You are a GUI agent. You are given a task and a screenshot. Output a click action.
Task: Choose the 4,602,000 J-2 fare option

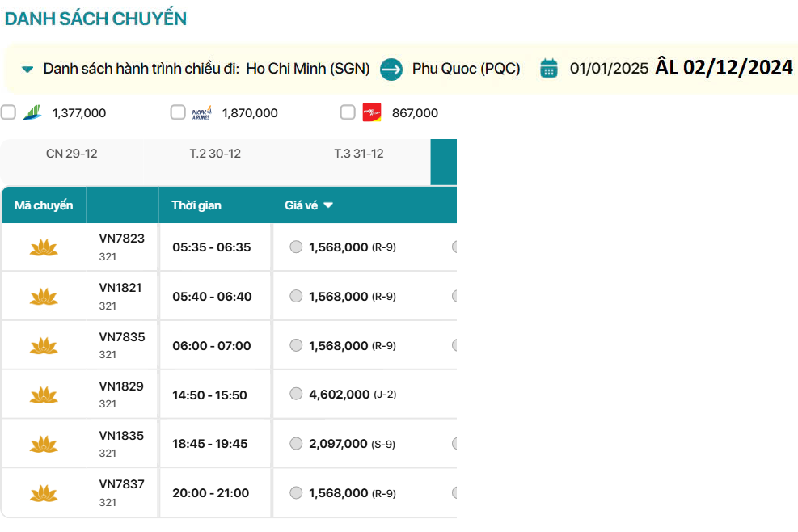click(x=296, y=395)
